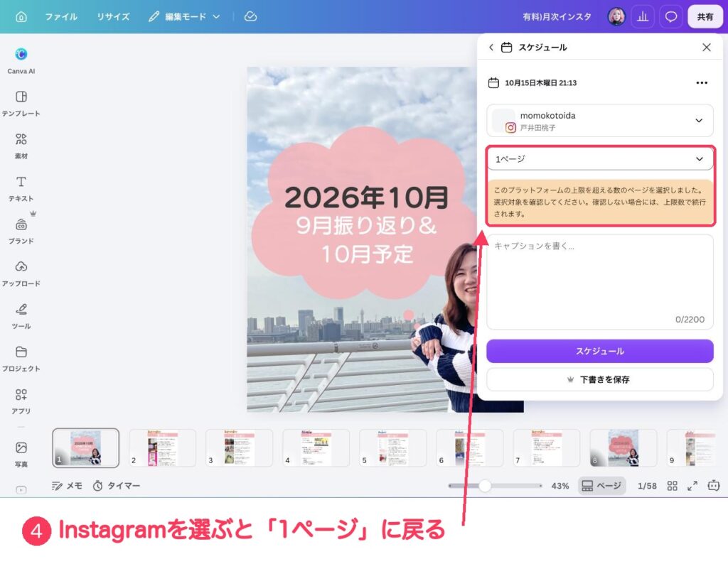Adjust the zoom slider handle
This screenshot has width=728, height=564.
pos(485,486)
